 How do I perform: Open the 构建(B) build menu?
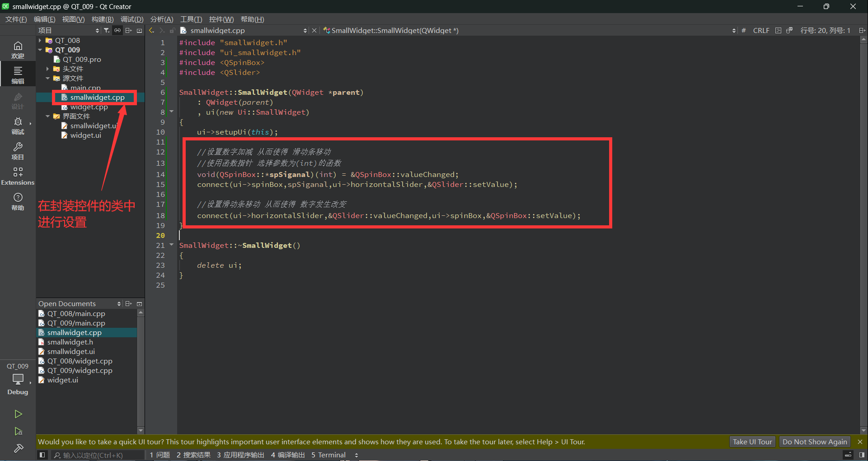tap(102, 19)
